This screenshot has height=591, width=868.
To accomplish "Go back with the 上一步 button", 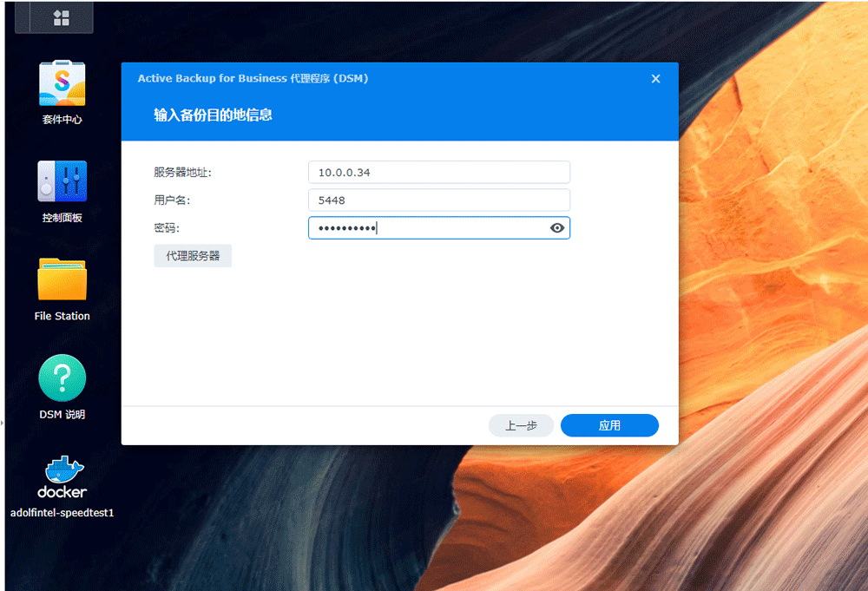I will point(521,425).
